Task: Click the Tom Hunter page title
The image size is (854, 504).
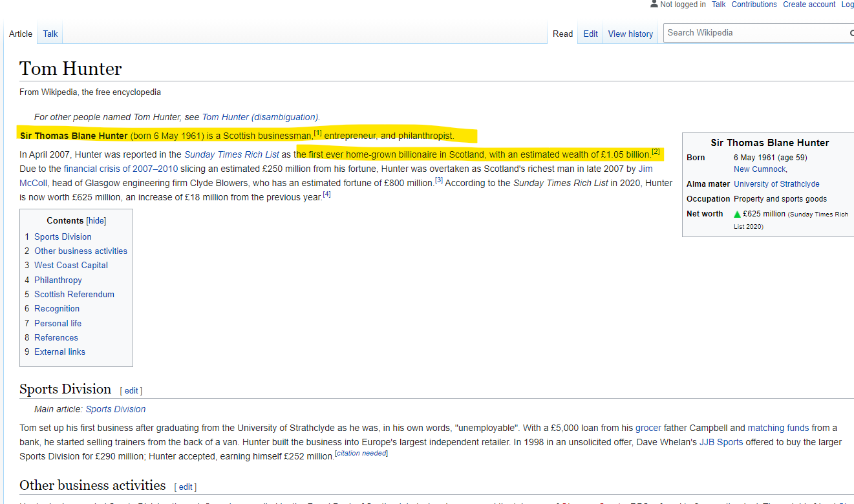Action: [70, 68]
